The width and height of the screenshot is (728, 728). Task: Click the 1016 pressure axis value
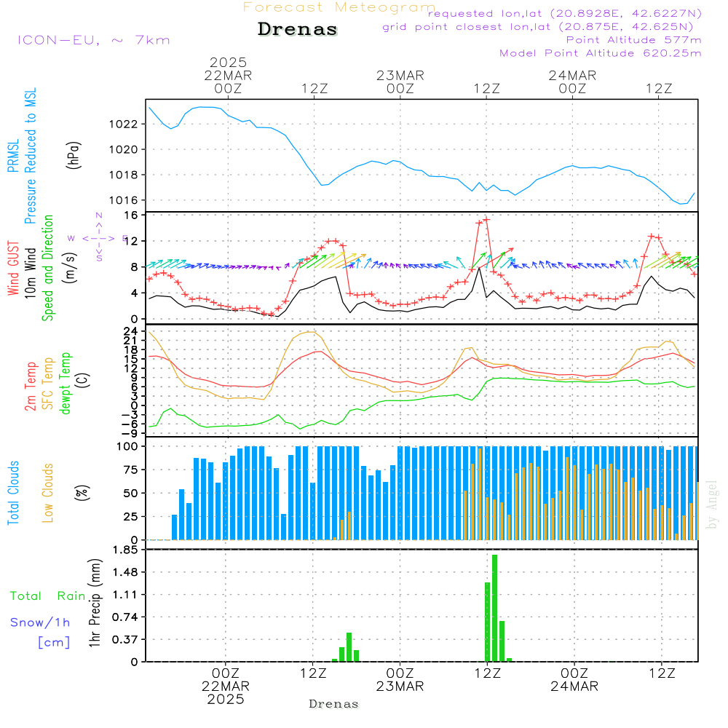[123, 201]
